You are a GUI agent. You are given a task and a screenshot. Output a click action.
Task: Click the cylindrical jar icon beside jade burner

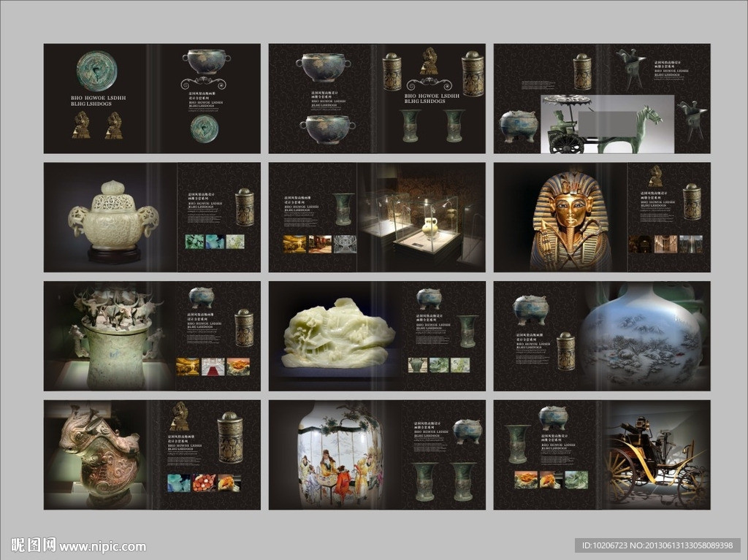coord(245,207)
